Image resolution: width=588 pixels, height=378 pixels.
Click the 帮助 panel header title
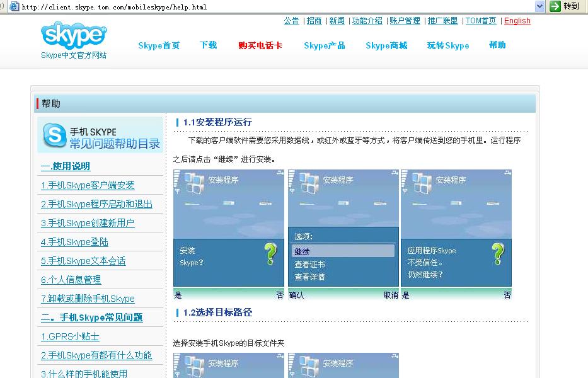pyautogui.click(x=51, y=103)
